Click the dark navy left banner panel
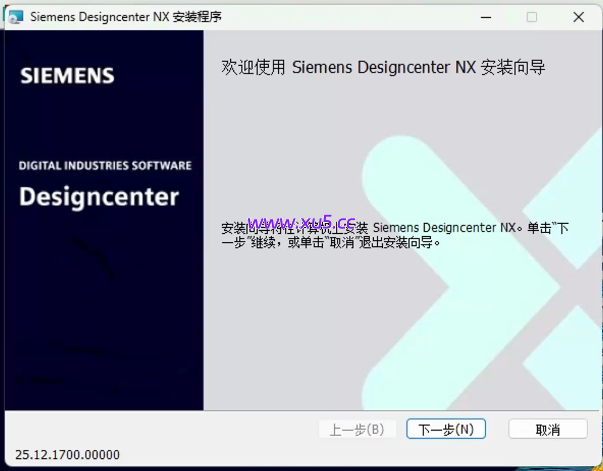The image size is (603, 471). (100, 320)
